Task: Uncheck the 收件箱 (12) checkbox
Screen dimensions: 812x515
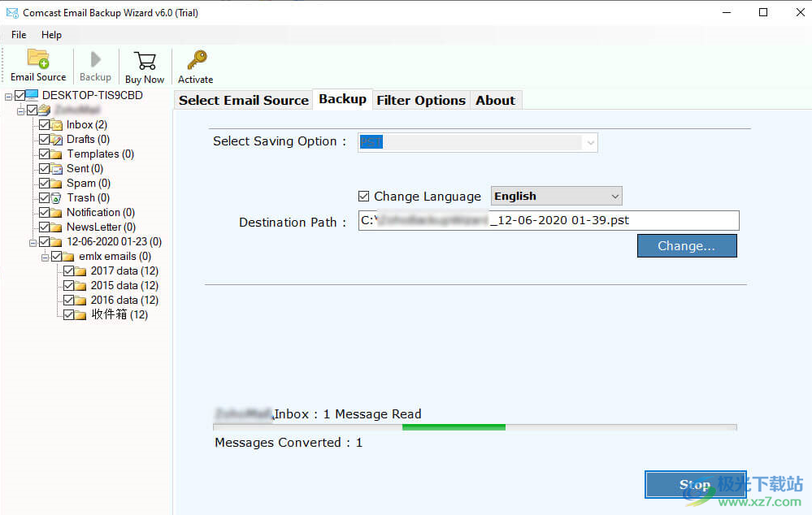Action: click(68, 314)
